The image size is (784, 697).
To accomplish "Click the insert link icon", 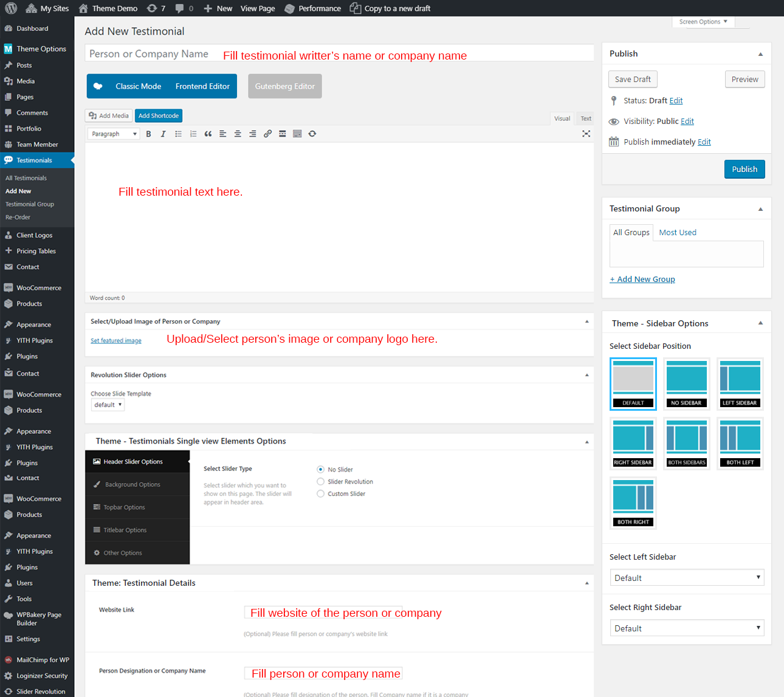I will 267,134.
